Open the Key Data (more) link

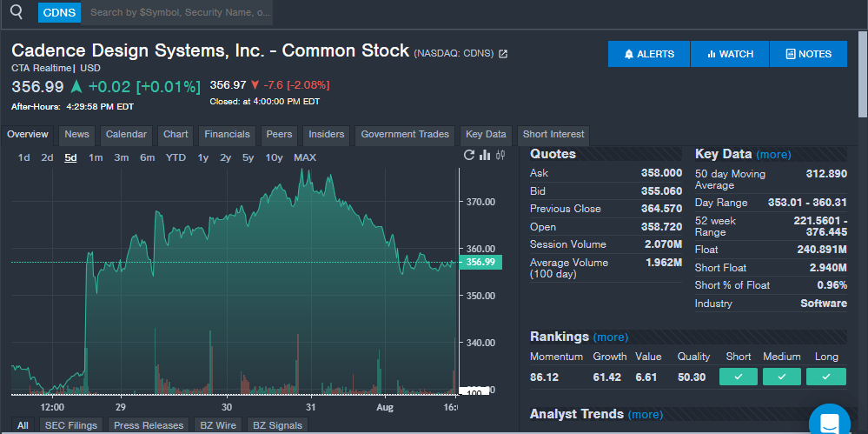(x=773, y=155)
